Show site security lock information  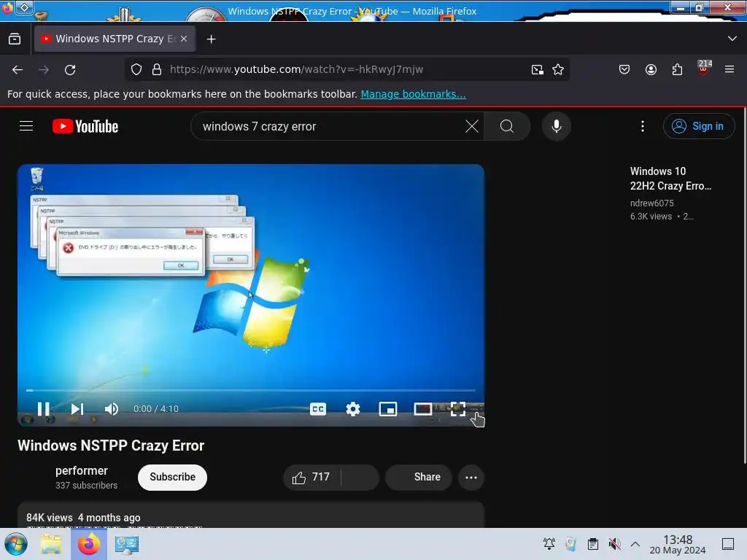click(x=157, y=69)
